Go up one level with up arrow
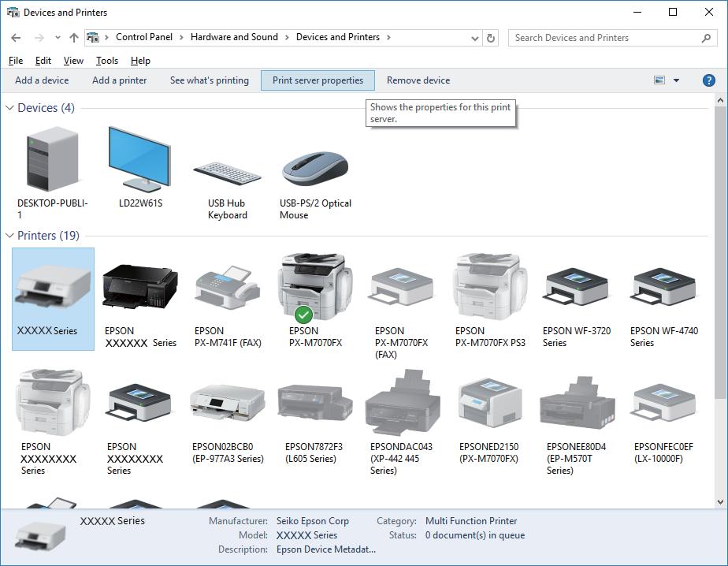 (x=74, y=38)
